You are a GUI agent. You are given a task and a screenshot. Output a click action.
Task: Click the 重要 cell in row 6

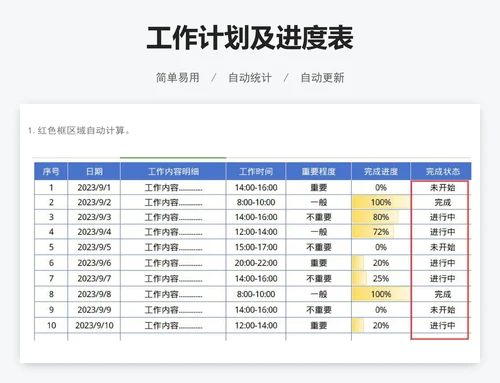tap(318, 263)
